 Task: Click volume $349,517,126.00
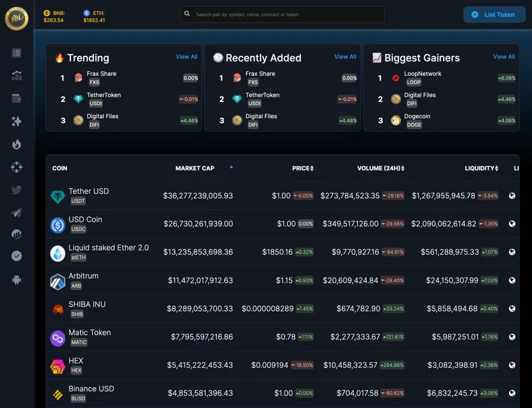(351, 224)
